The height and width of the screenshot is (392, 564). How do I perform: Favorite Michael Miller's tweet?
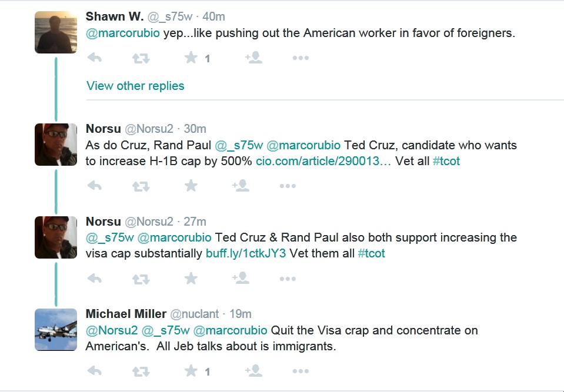[191, 371]
